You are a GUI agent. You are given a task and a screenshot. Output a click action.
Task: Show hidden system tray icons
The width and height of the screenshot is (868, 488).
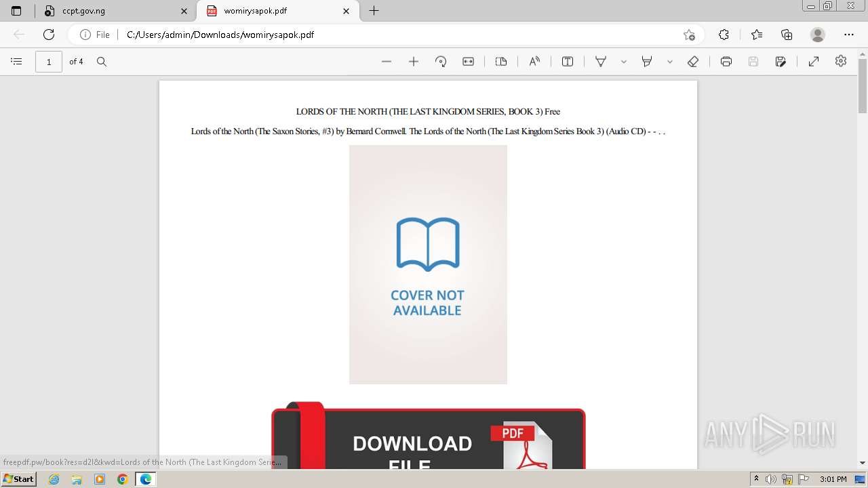point(757,479)
